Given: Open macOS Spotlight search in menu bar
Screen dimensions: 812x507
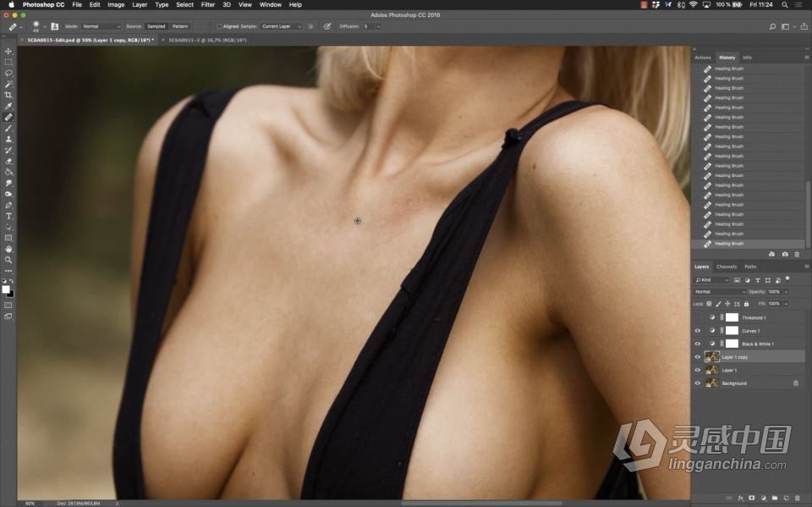Looking at the screenshot, I should click(785, 5).
